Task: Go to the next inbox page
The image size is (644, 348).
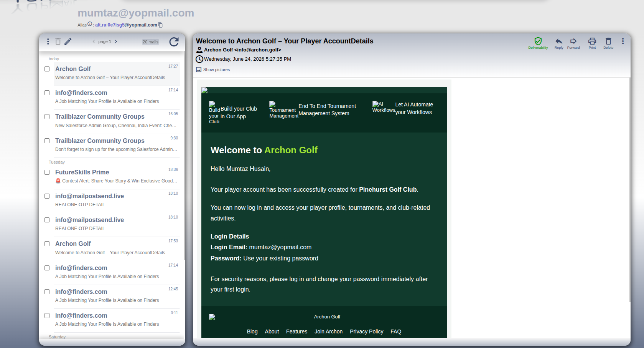Action: click(x=116, y=41)
